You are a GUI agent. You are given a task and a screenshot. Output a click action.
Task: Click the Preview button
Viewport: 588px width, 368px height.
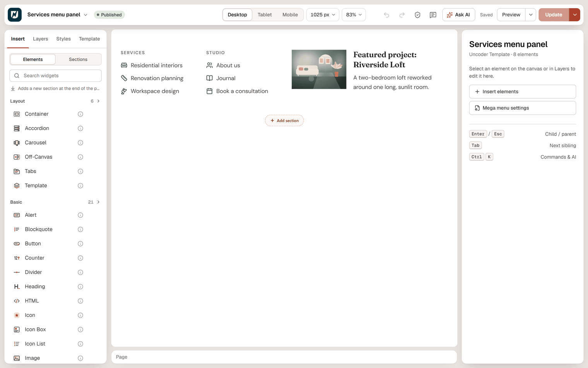click(x=511, y=15)
